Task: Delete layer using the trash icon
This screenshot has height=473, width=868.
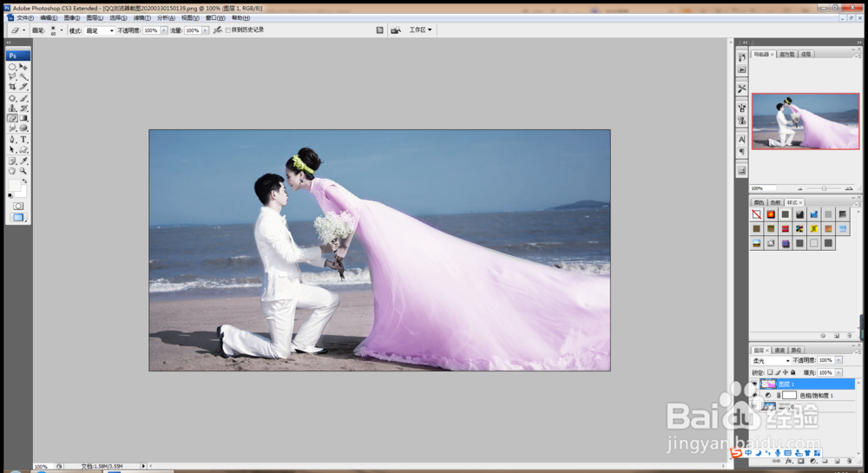Action: coord(849,461)
